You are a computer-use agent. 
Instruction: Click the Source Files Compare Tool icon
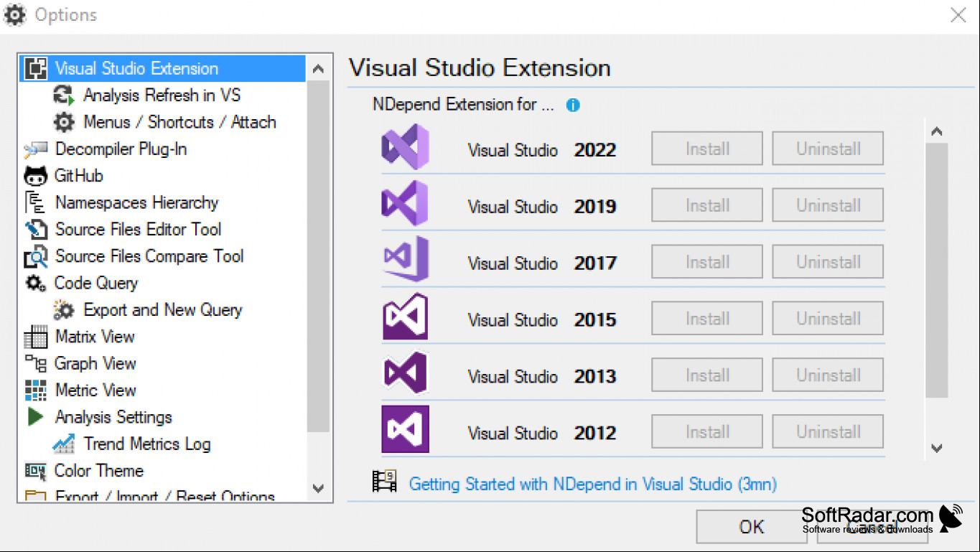(36, 256)
